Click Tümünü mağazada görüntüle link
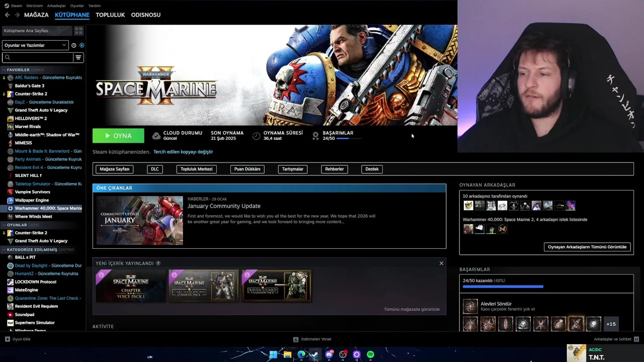Image resolution: width=644 pixels, height=362 pixels. tap(412, 309)
